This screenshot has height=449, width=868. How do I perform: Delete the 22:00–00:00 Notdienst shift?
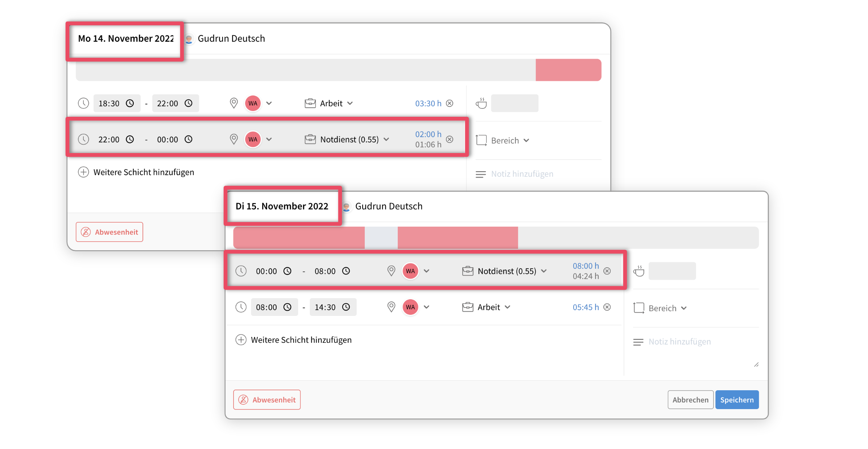pos(450,139)
